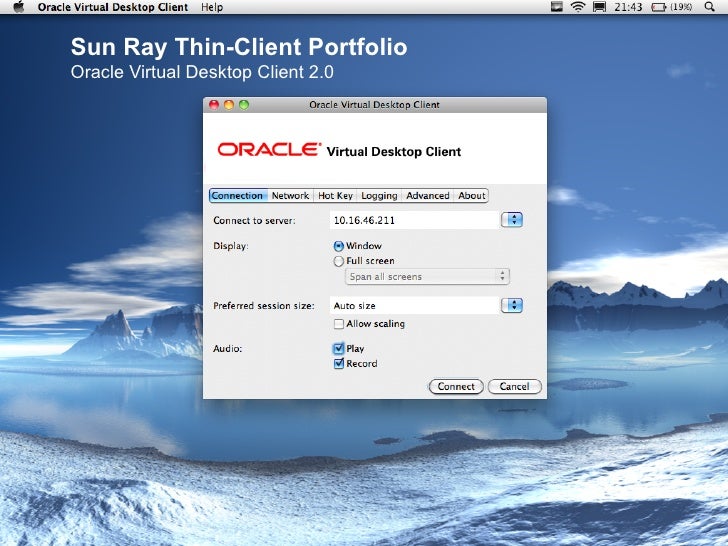728x546 pixels.
Task: Click the red close window button
Action: [214, 105]
